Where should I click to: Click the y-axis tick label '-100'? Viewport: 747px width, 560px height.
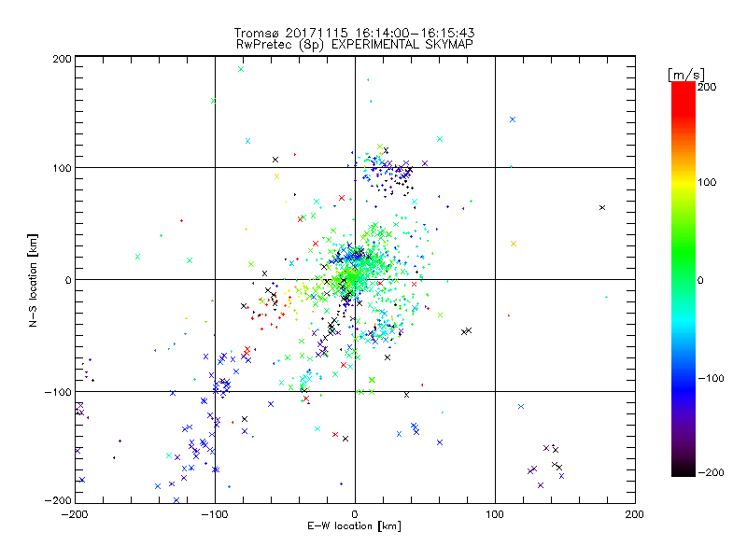[58, 392]
